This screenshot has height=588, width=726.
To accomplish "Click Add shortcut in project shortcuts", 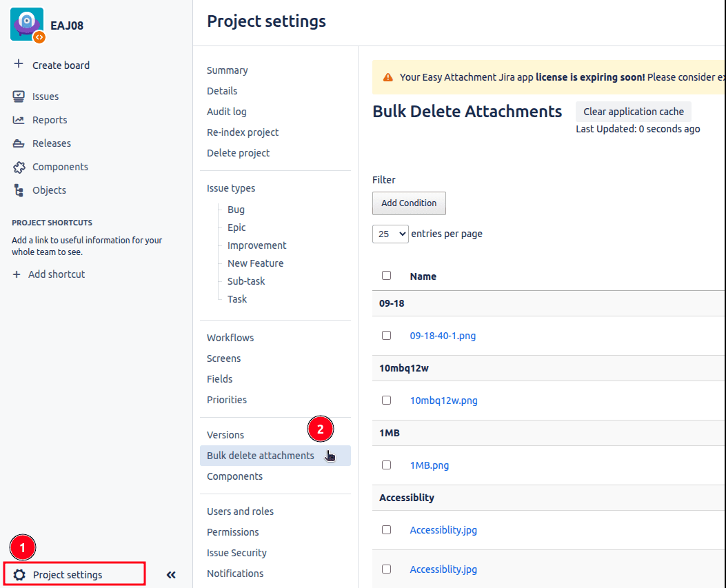I will tap(56, 274).
